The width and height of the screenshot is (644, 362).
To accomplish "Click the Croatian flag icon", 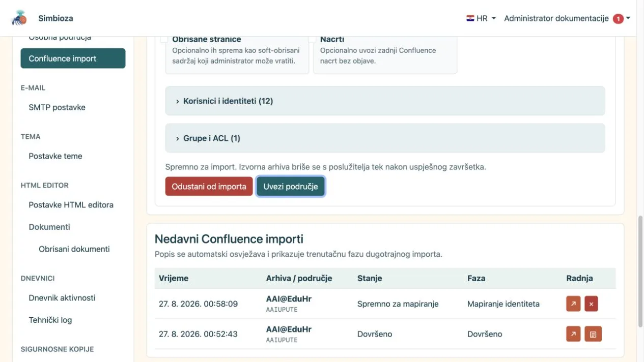I will pos(470,18).
